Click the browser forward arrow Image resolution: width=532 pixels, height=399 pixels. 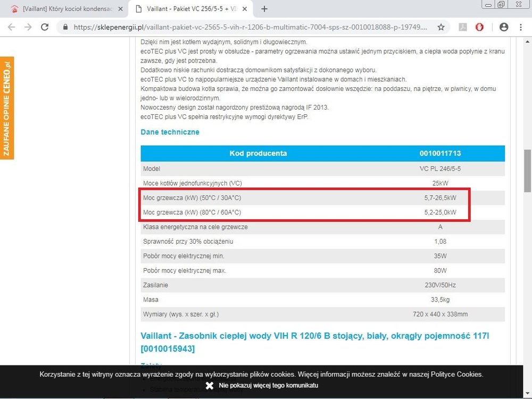[x=28, y=27]
